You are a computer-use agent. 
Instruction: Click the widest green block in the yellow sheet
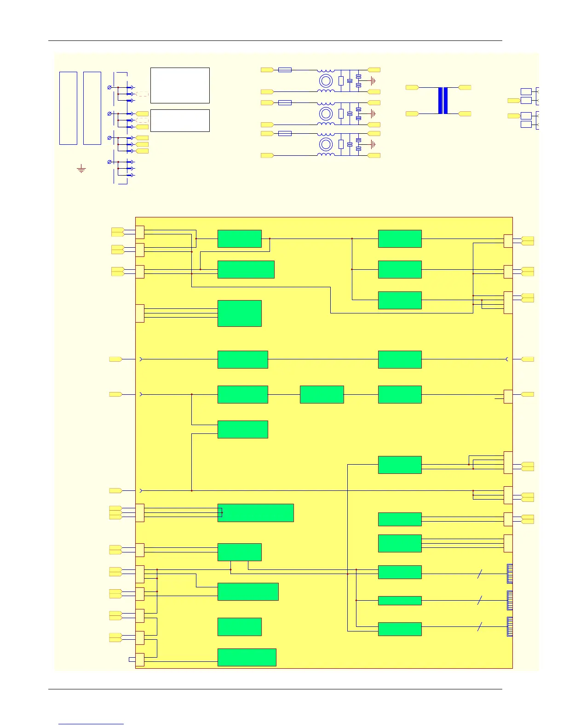coord(255,513)
